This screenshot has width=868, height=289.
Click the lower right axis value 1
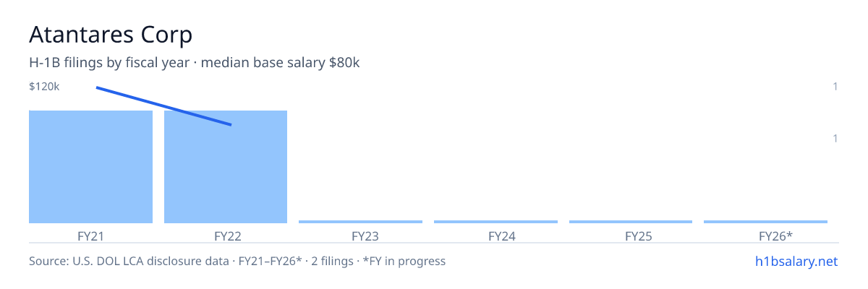835,138
